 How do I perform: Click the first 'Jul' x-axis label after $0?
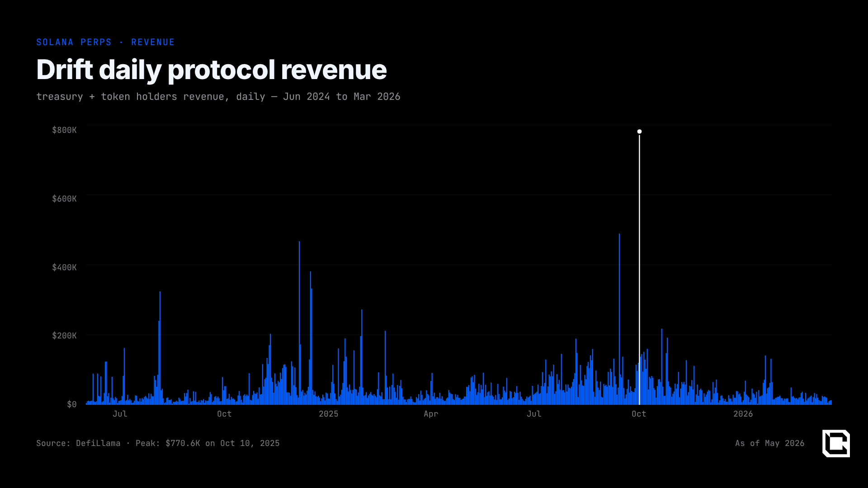pyautogui.click(x=120, y=414)
